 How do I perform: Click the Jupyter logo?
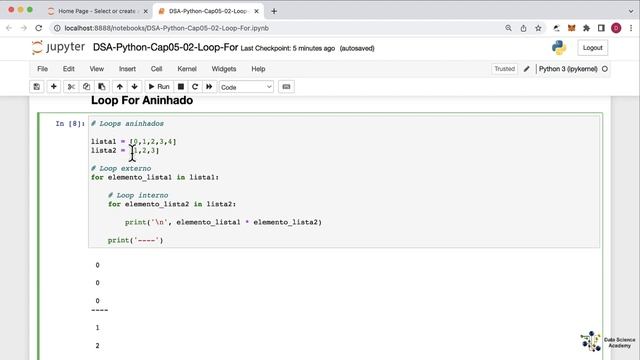tap(58, 47)
